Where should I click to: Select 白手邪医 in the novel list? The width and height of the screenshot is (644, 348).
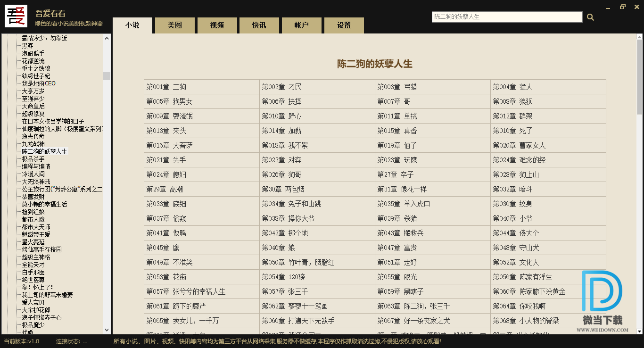[x=33, y=272]
